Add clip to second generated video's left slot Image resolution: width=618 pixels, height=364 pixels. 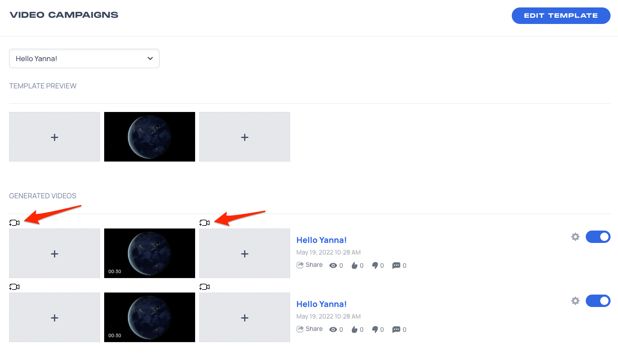(x=55, y=317)
